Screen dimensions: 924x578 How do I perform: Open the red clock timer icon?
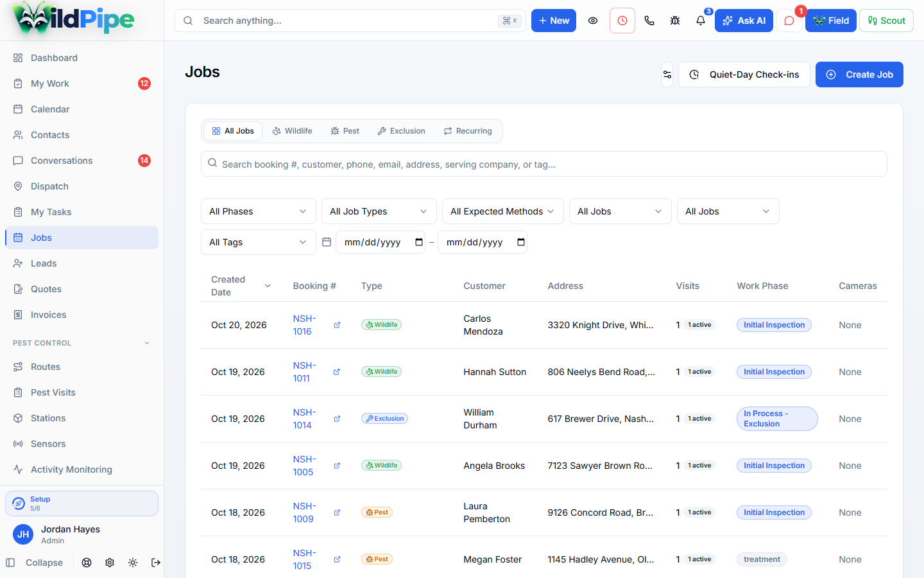[x=622, y=21]
